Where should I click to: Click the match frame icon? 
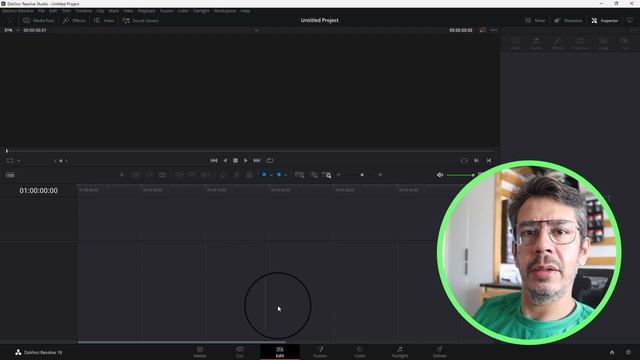pyautogui.click(x=464, y=161)
